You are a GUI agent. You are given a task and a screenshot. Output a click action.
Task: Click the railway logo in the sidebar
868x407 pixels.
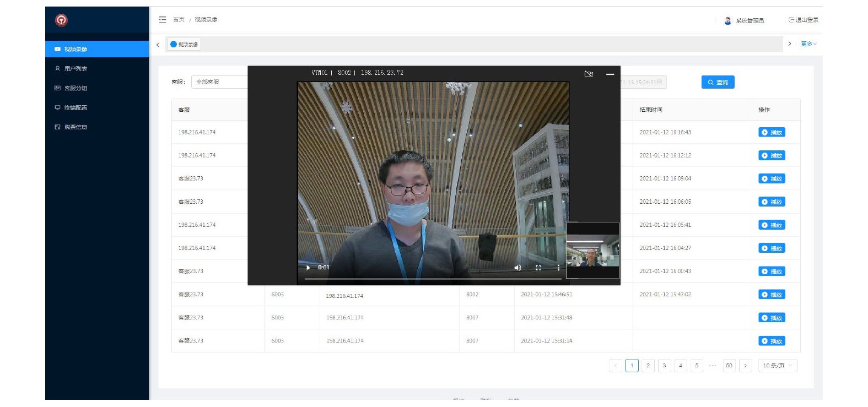61,20
